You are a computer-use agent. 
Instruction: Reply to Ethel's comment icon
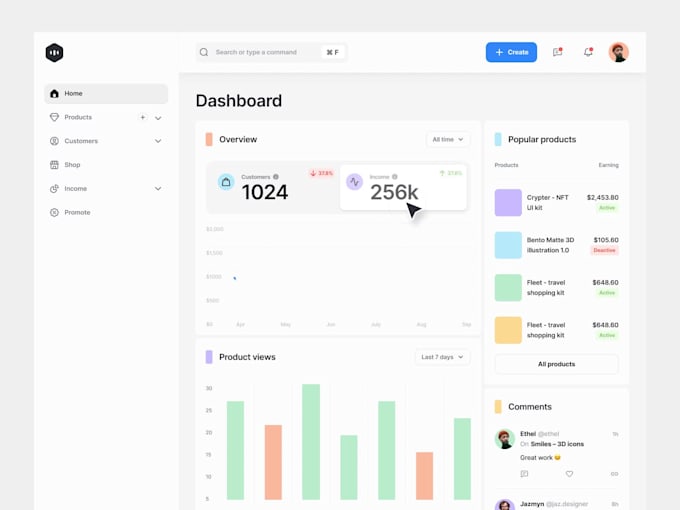pos(524,474)
